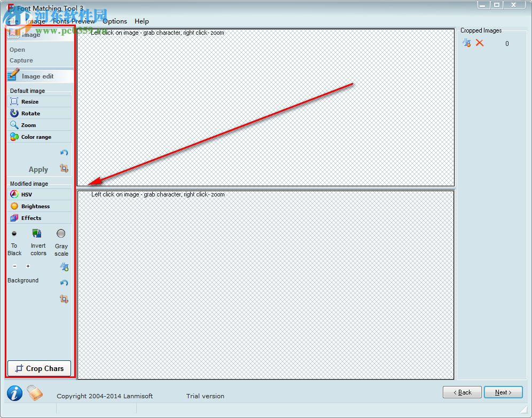The width and height of the screenshot is (532, 418).
Task: Decrease Background with the minus control
Action: coord(15,266)
